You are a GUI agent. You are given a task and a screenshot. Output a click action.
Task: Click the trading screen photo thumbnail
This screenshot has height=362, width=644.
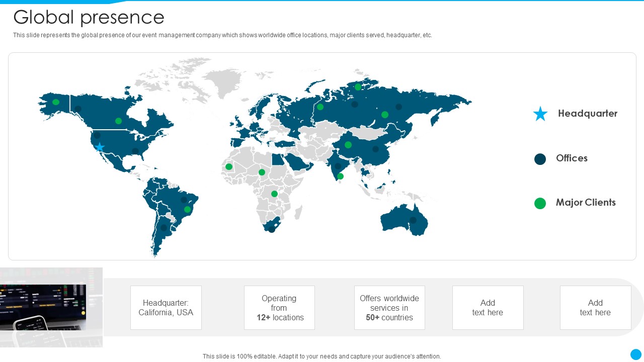[51, 307]
